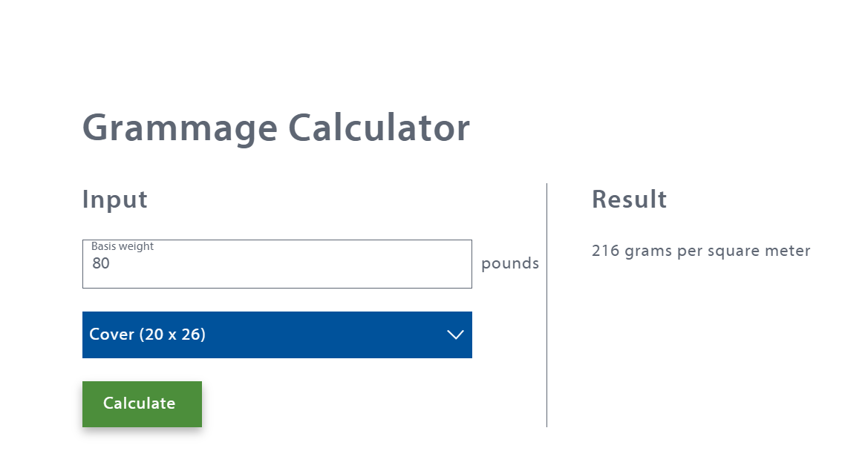Click the word "Calculate" on the green button
The height and width of the screenshot is (471, 868).
140,404
